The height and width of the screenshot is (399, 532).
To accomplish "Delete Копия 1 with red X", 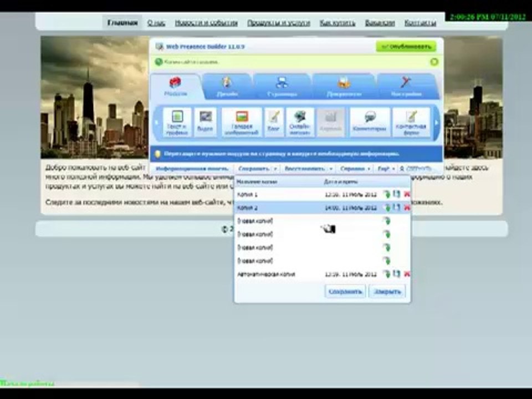I will click(x=406, y=195).
